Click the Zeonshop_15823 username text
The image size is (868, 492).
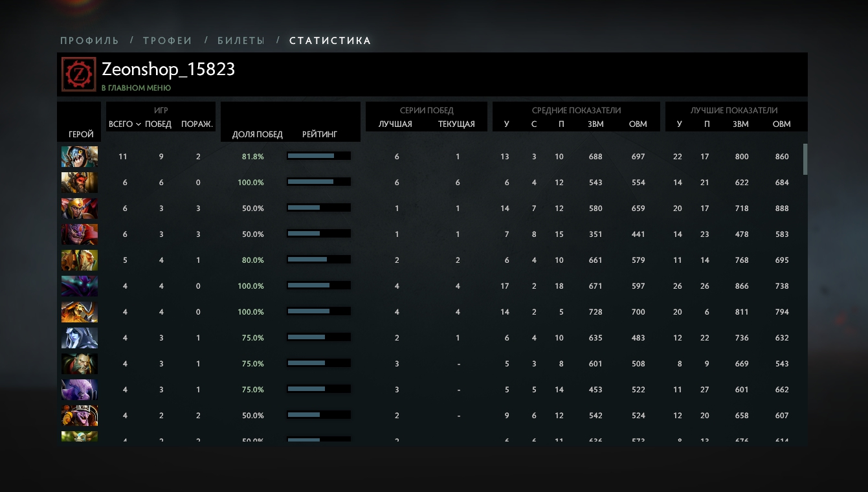pyautogui.click(x=168, y=69)
